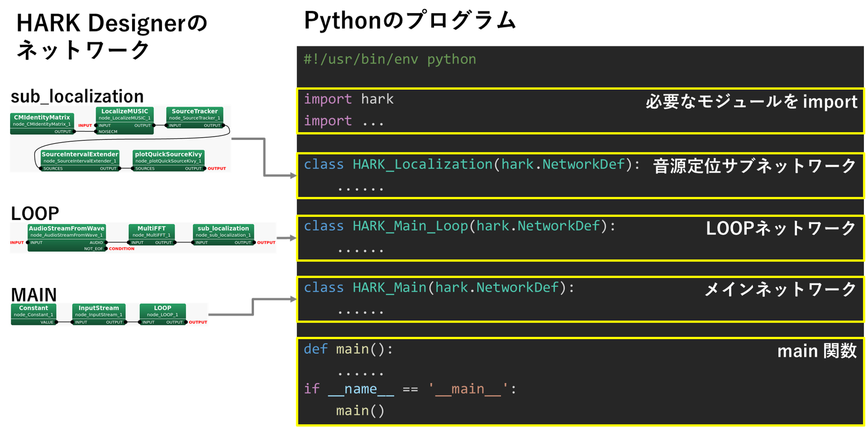This screenshot has width=868, height=428.
Task: Click the shebang '#!/usr/bin/env python' line
Action: (390, 60)
